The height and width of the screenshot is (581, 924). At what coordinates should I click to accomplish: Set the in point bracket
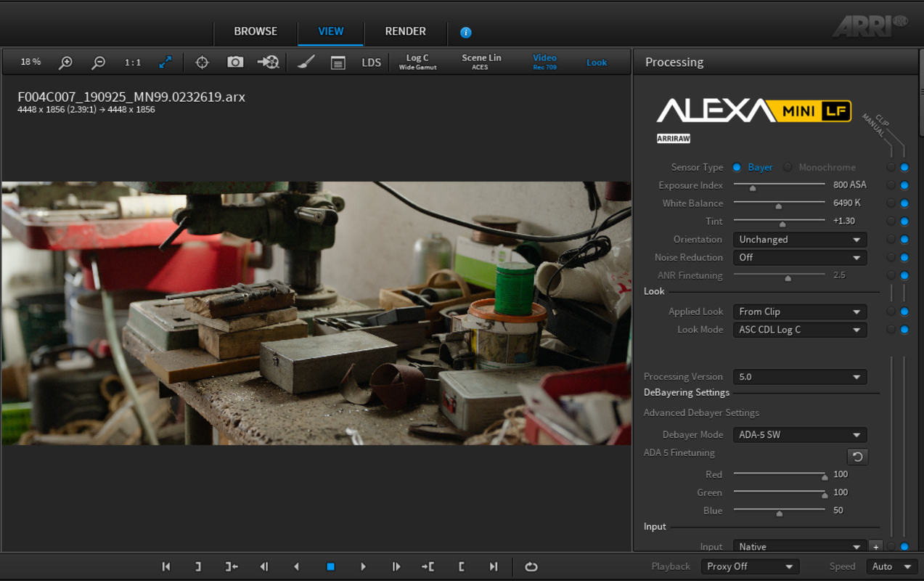pyautogui.click(x=461, y=566)
